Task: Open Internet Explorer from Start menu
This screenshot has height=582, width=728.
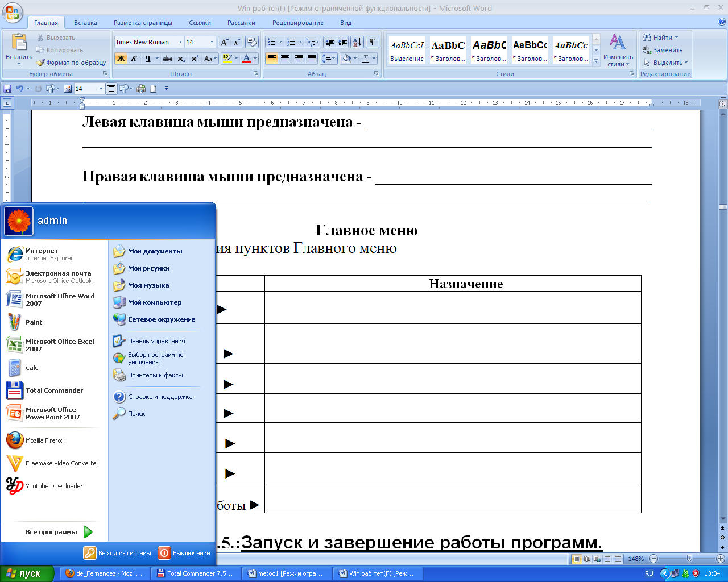Action: (55, 254)
